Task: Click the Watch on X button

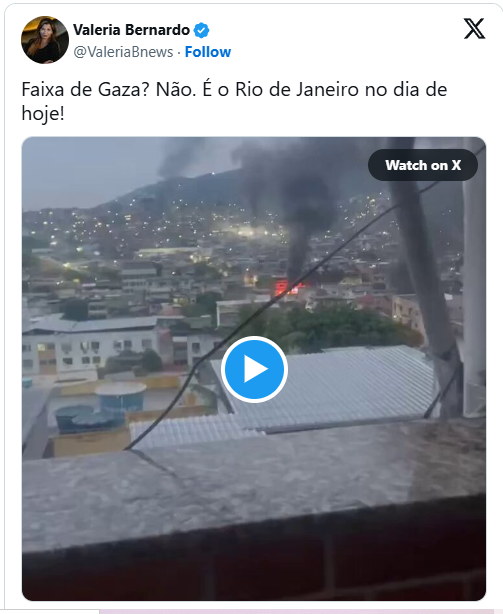Action: click(423, 165)
